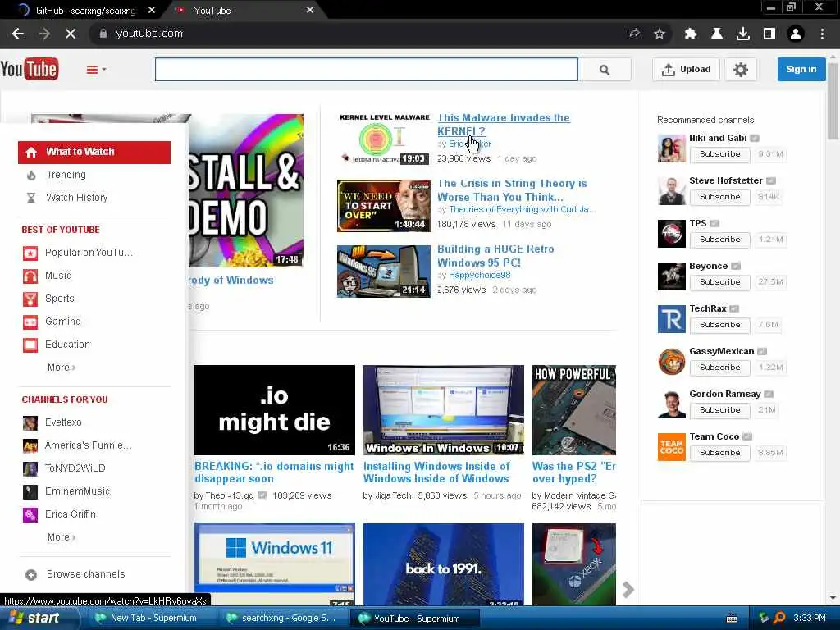Click Erica Griffin channel avatar icon

[30, 515]
